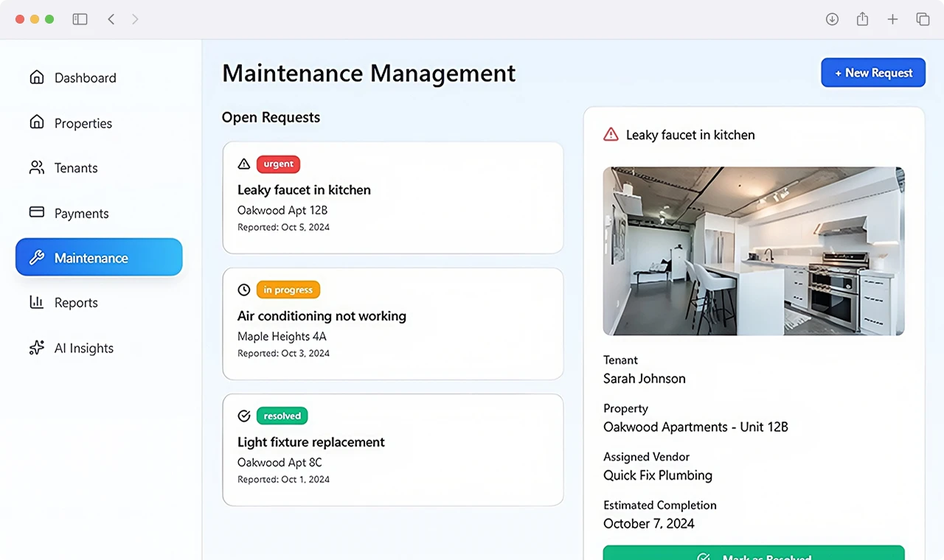944x560 pixels.
Task: Click the Dashboard home icon
Action: 37,77
